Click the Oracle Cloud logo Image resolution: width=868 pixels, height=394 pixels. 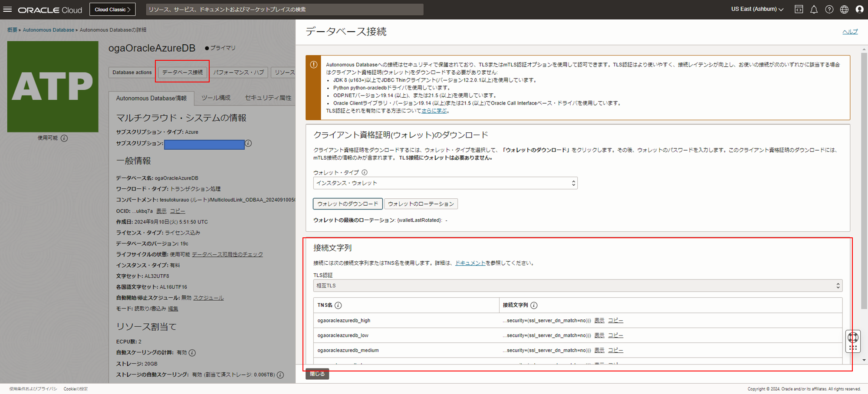click(50, 10)
